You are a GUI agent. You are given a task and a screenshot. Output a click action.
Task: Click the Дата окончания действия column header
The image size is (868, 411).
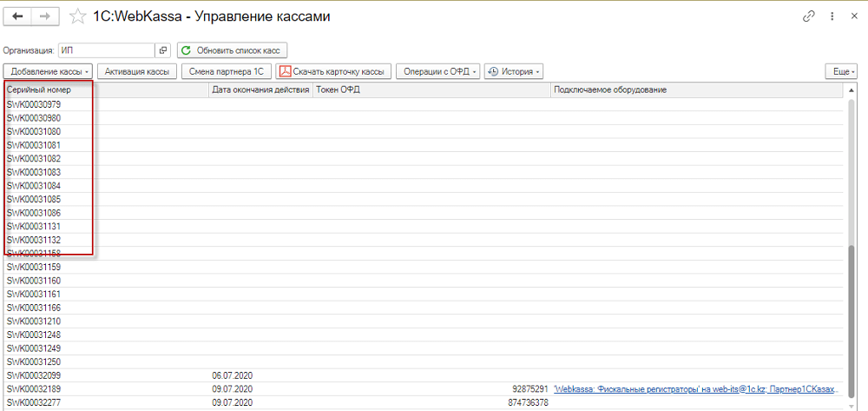[x=260, y=90]
